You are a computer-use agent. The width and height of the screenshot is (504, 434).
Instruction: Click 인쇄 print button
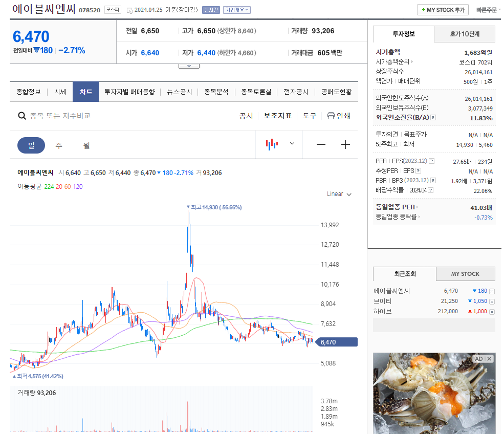(x=339, y=116)
